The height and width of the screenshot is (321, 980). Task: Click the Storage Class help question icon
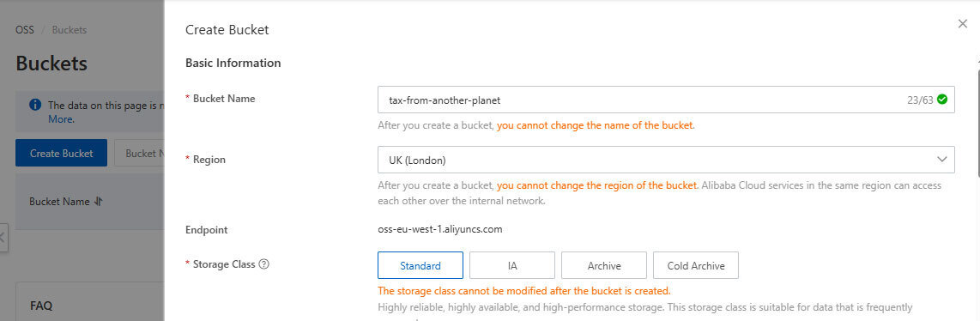coord(263,264)
